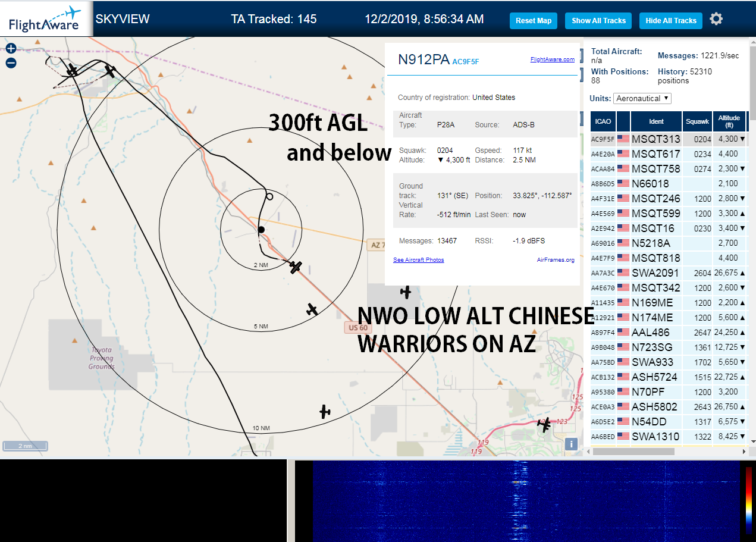Click the US flag in the MSQT617 row
The width and height of the screenshot is (756, 542).
pyautogui.click(x=623, y=154)
